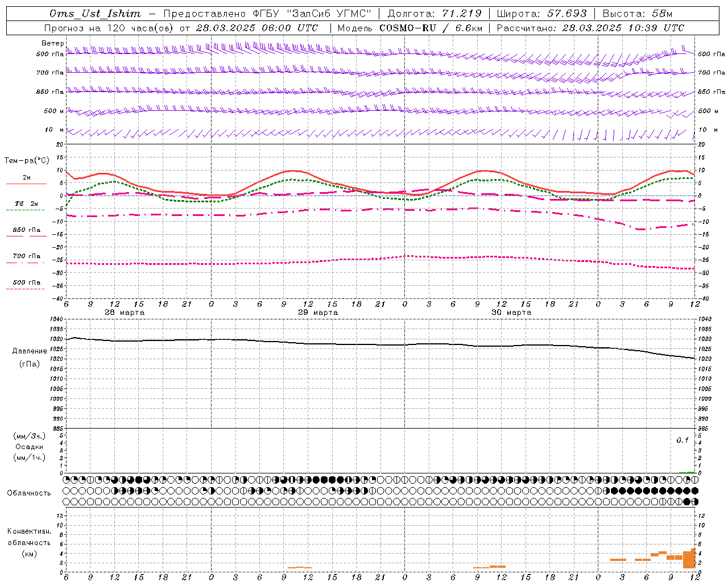Click the 30 марта date label
Viewport: 728px width, 582px height.
(511, 313)
